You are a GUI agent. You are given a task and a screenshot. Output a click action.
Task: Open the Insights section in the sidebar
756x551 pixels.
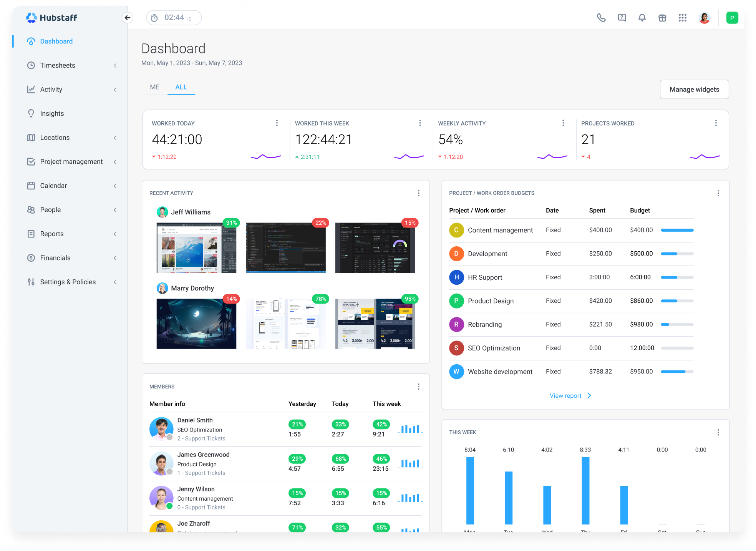51,113
